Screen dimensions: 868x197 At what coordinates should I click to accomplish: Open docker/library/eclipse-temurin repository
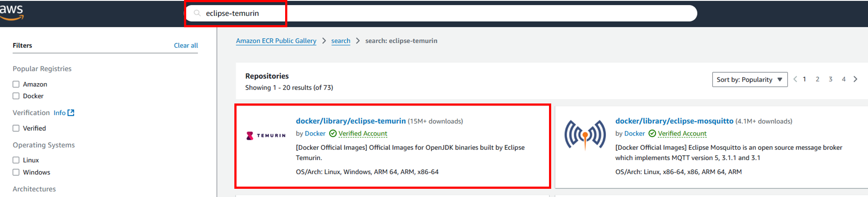pyautogui.click(x=351, y=121)
